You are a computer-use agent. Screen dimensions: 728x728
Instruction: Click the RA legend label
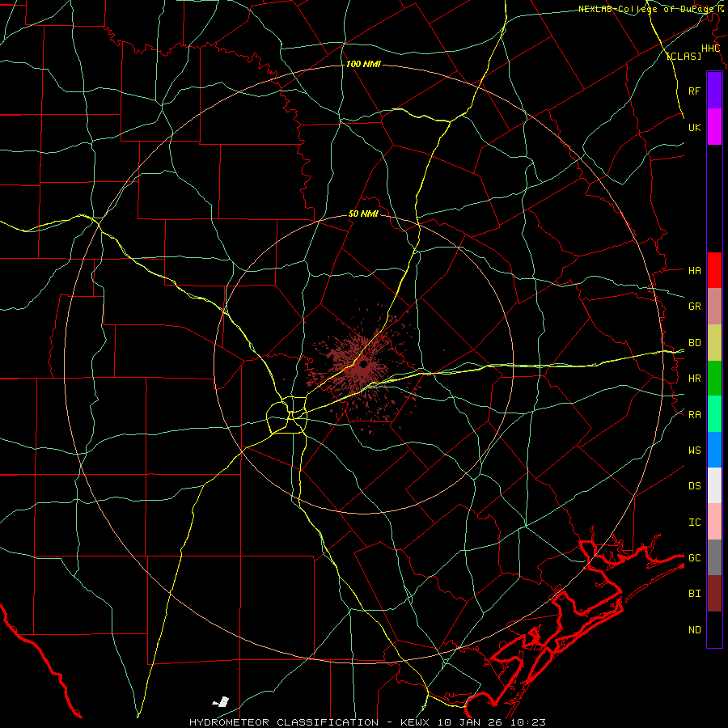click(694, 414)
